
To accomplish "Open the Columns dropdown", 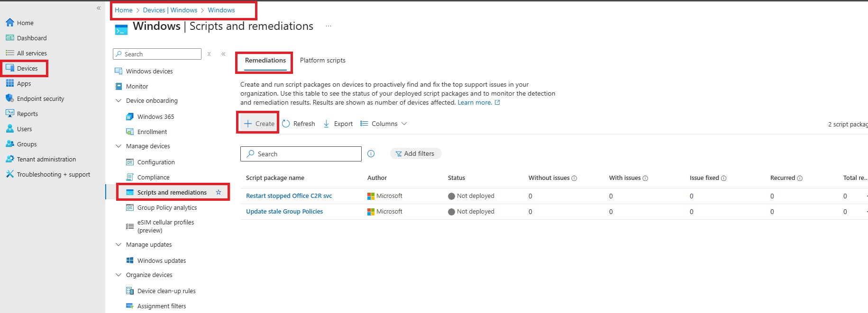I will click(384, 124).
